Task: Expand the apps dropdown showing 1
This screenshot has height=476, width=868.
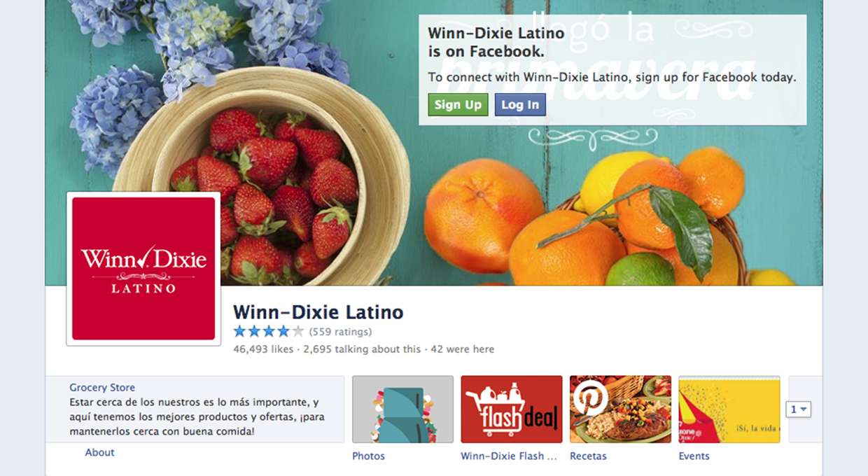Action: click(x=799, y=409)
